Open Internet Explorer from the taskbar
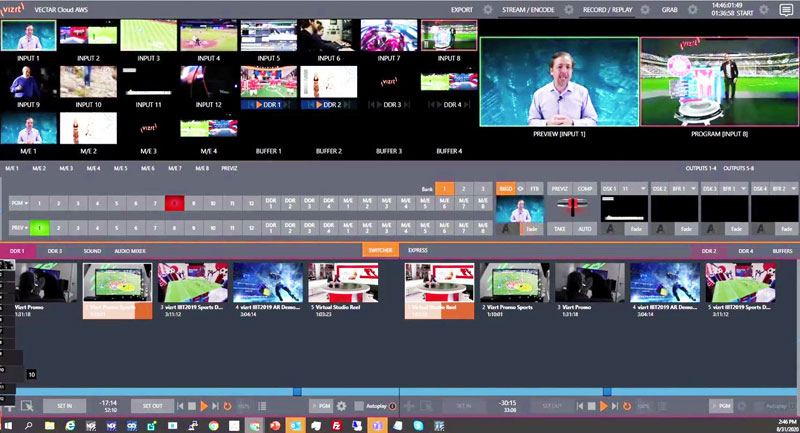This screenshot has height=433, width=800. pos(70,425)
